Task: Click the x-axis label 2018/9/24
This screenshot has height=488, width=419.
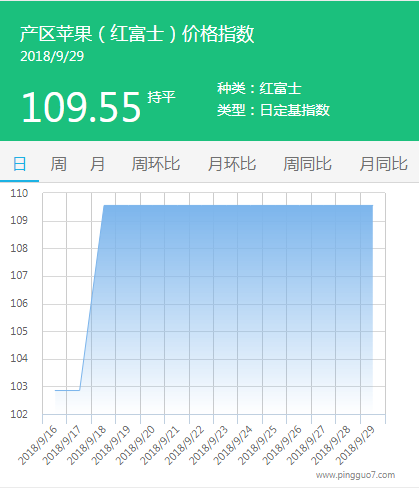Action: [233, 445]
